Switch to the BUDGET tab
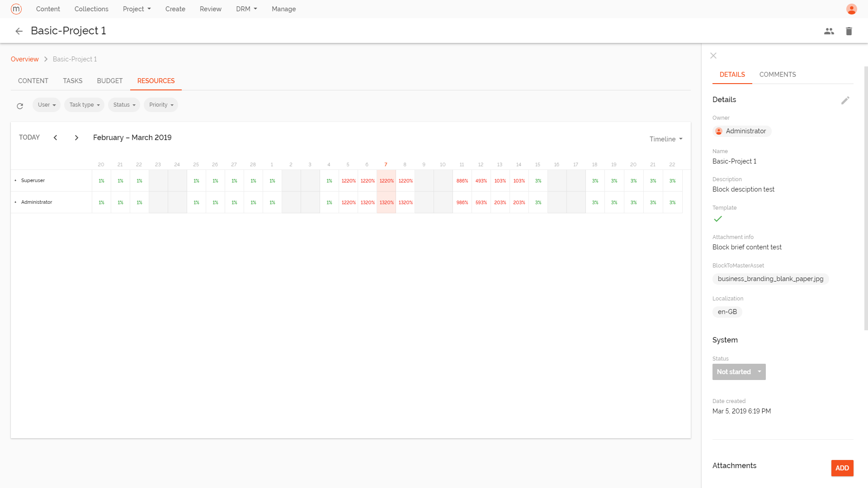The width and height of the screenshot is (868, 488). pos(109,81)
